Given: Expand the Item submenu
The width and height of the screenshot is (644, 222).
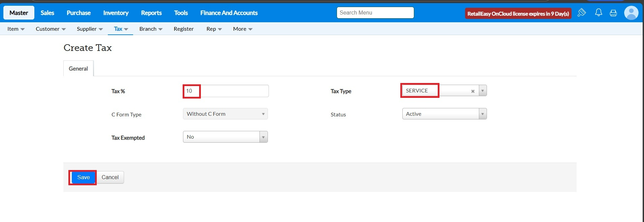Looking at the screenshot, I should pyautogui.click(x=16, y=29).
